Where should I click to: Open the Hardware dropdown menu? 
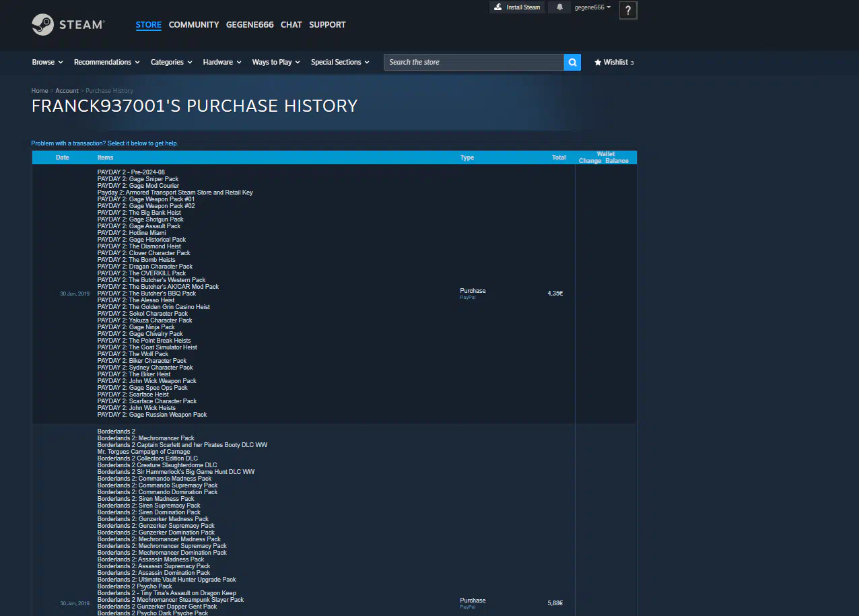tap(222, 62)
